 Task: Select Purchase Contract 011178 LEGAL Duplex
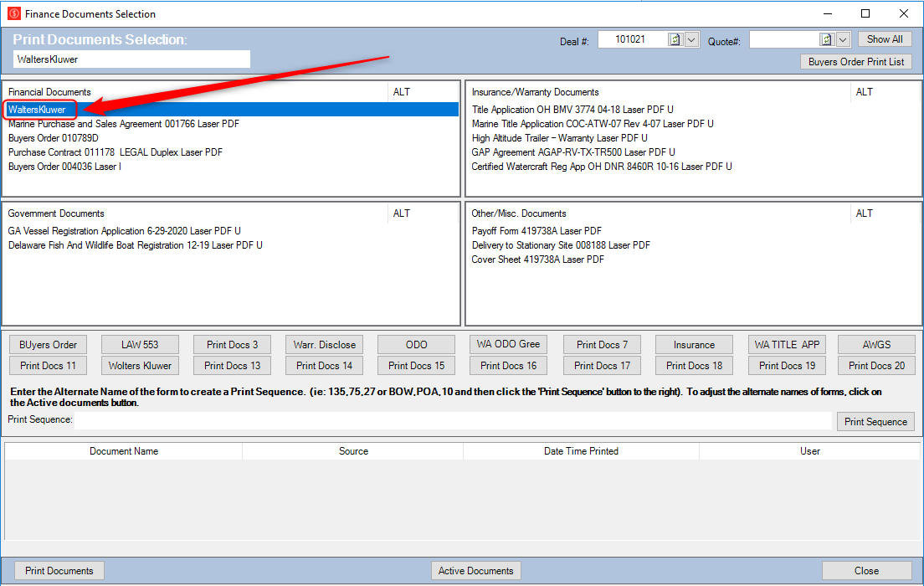(116, 152)
